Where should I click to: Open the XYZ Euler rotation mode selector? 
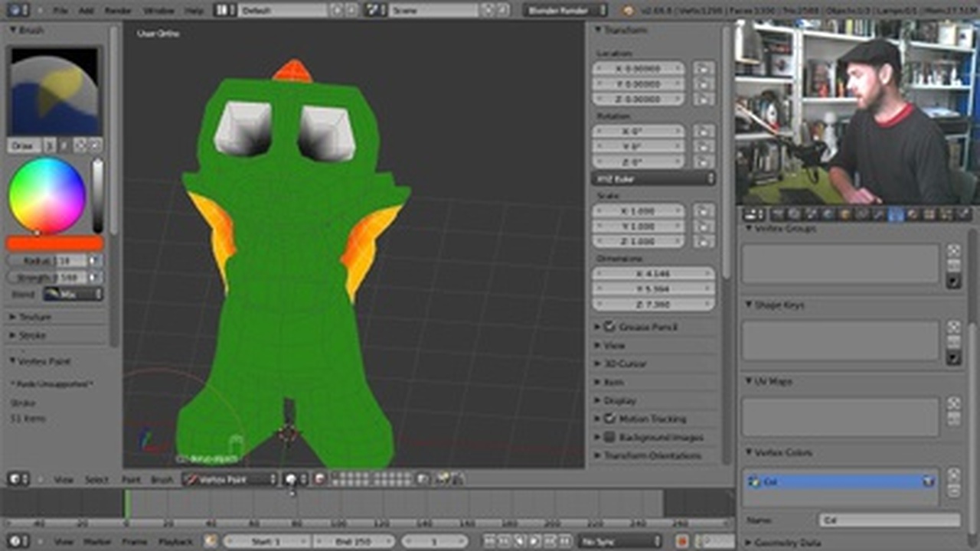click(x=653, y=178)
